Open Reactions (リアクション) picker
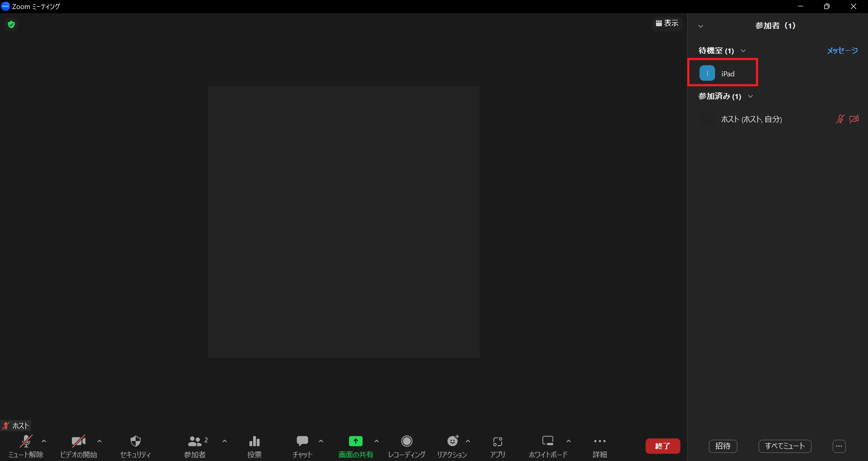Image resolution: width=868 pixels, height=461 pixels. click(x=452, y=446)
